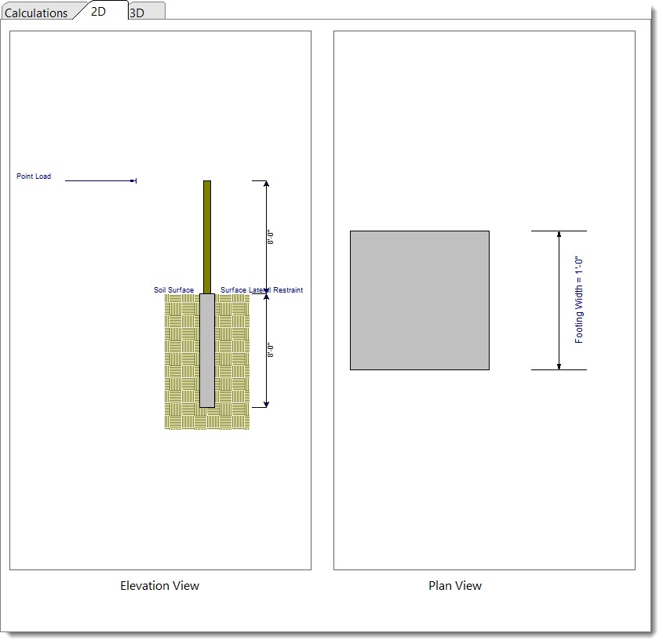Image resolution: width=663 pixels, height=644 pixels.
Task: Click the top arrowhead of footing width dimension
Action: click(559, 235)
